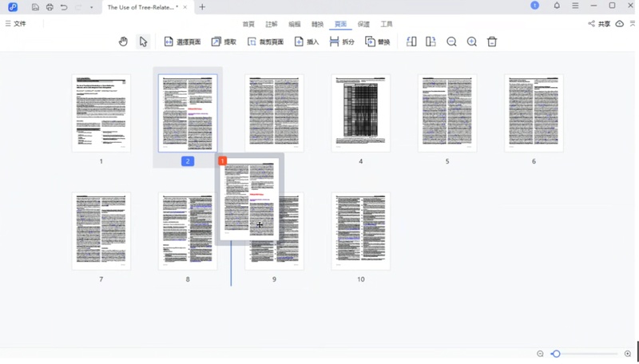
Task: Select page 4 thumbnail
Action: pos(360,113)
